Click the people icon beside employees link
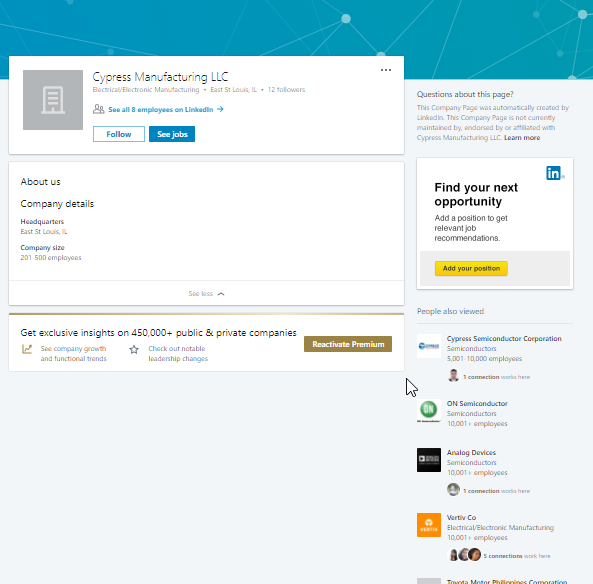Viewport: 593px width, 584px height. 98,109
